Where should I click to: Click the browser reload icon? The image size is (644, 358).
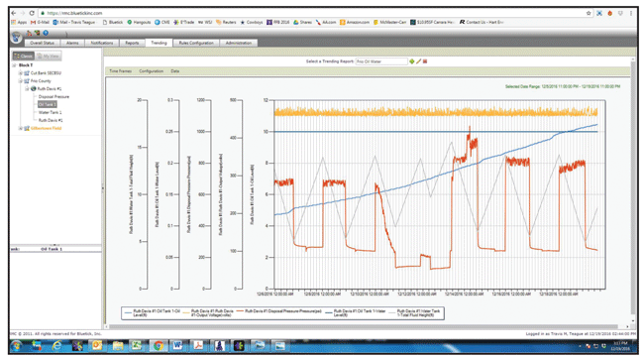[x=32, y=13]
